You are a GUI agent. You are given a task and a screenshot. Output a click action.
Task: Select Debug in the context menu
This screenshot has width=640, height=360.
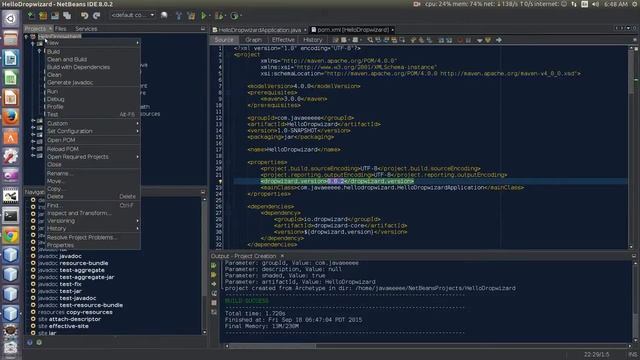coord(93,99)
